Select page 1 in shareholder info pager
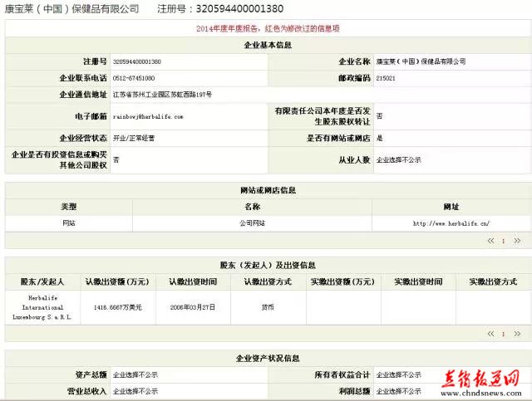The image size is (532, 401). [x=504, y=335]
